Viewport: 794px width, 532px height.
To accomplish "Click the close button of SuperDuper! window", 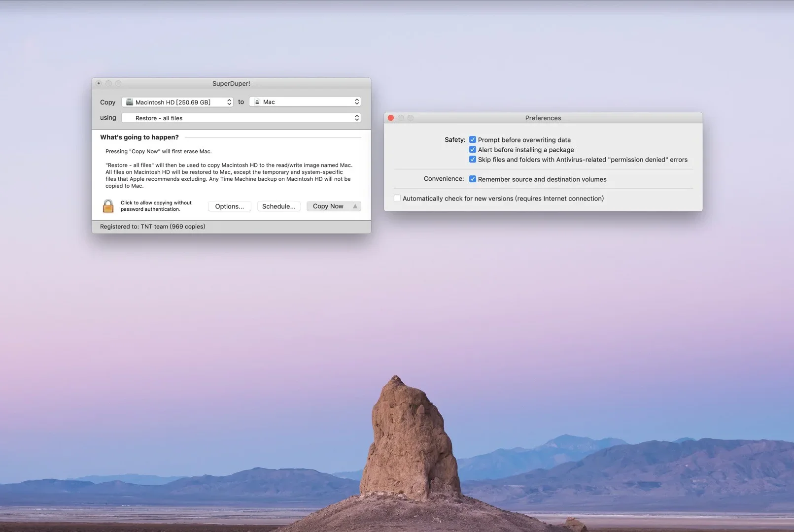I will pyautogui.click(x=99, y=84).
